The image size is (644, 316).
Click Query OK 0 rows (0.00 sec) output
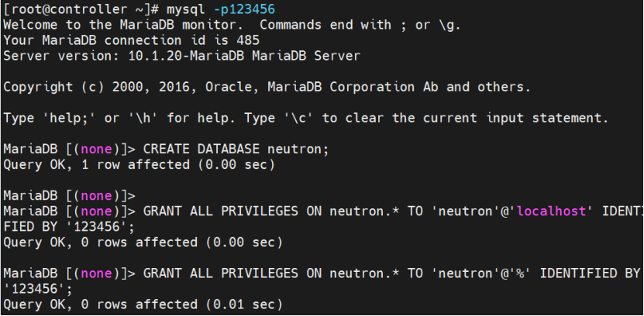tap(143, 242)
